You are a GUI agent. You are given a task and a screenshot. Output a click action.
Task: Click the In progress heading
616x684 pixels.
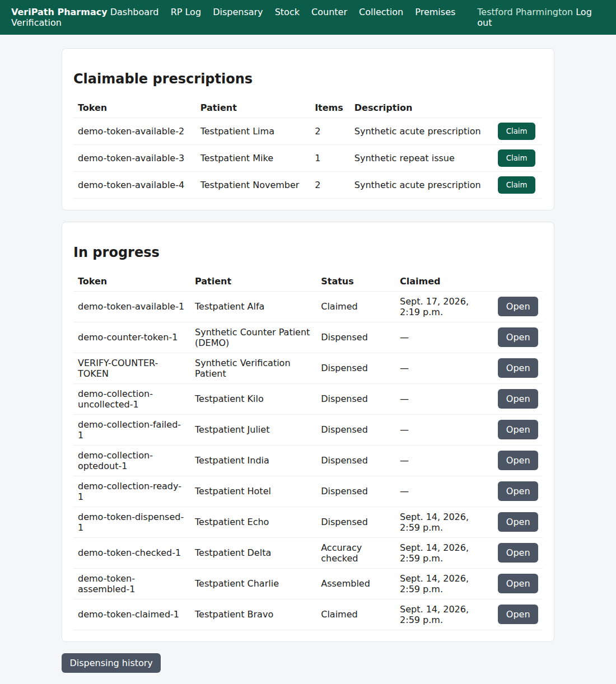116,252
